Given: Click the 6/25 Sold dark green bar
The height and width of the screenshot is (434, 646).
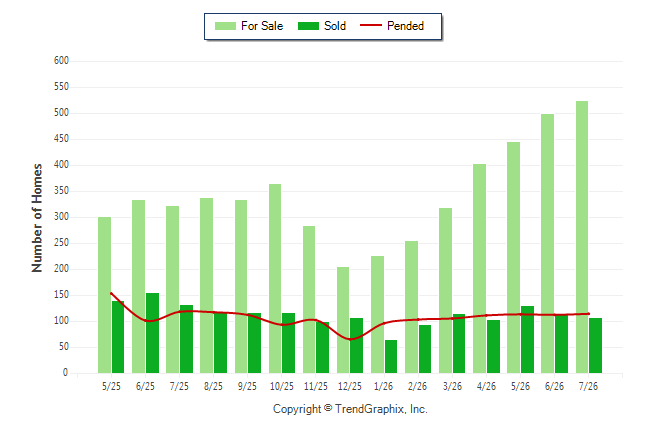Looking at the screenshot, I should (x=152, y=333).
